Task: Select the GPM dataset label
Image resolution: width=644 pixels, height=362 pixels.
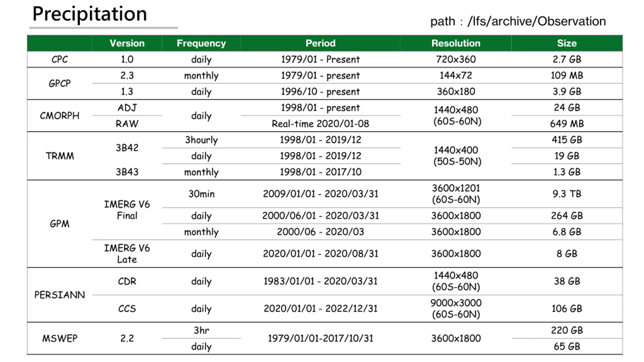Action: (x=60, y=223)
